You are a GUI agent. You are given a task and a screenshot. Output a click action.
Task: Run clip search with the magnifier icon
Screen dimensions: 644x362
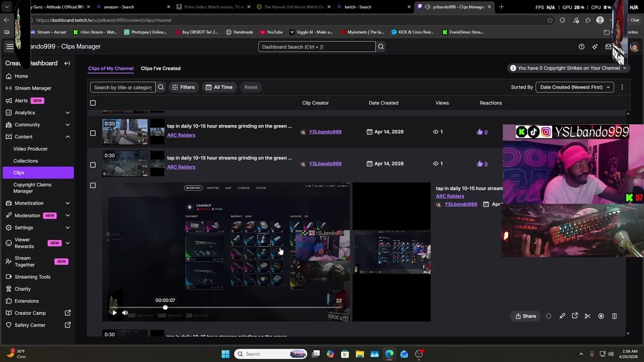(x=161, y=87)
